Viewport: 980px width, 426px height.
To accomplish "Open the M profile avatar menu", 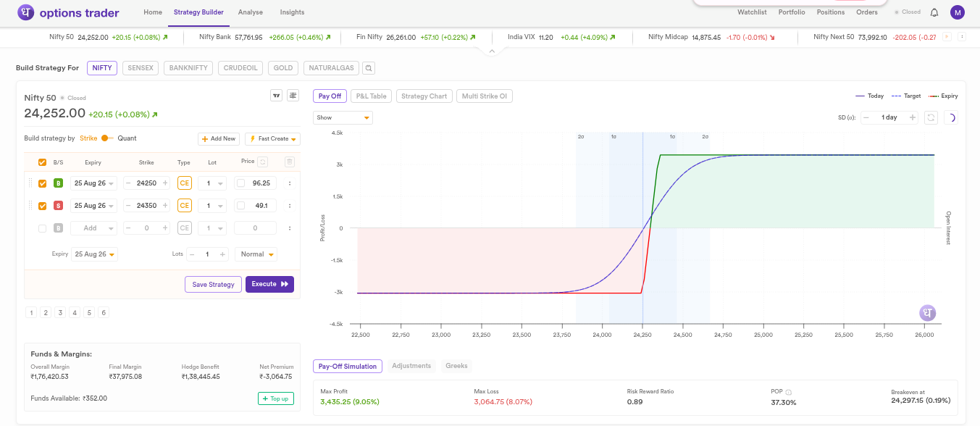I will 958,12.
